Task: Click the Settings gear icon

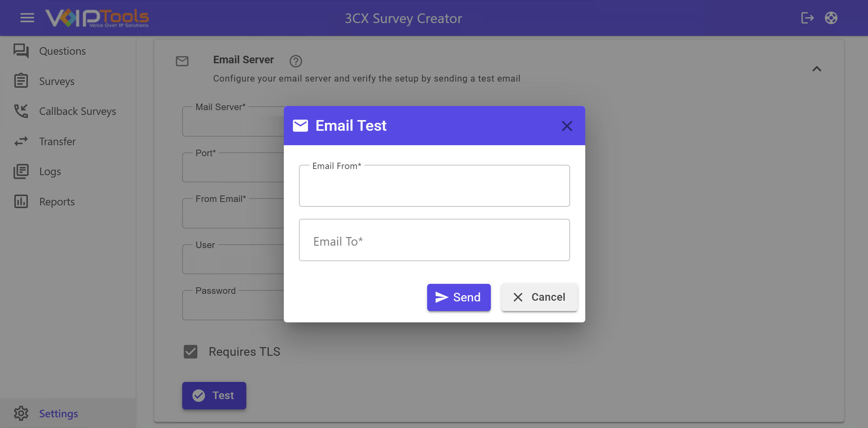Action: point(21,414)
